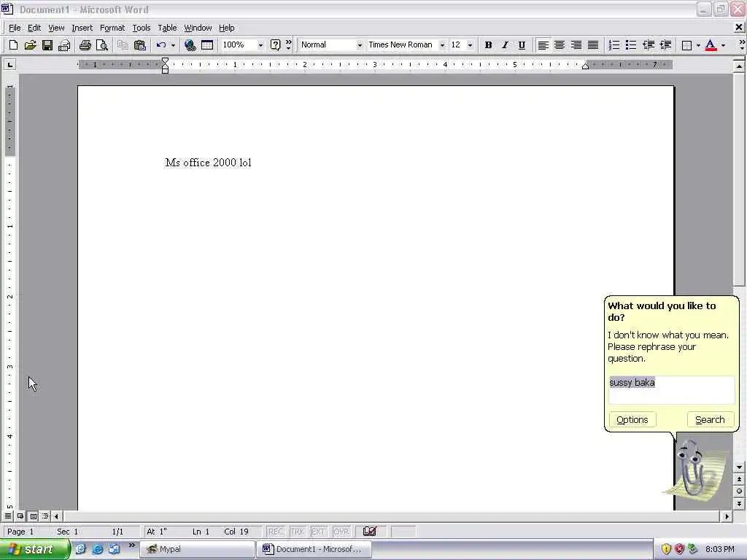Show the Web toolbar globe icon
747x560 pixels.
point(190,45)
